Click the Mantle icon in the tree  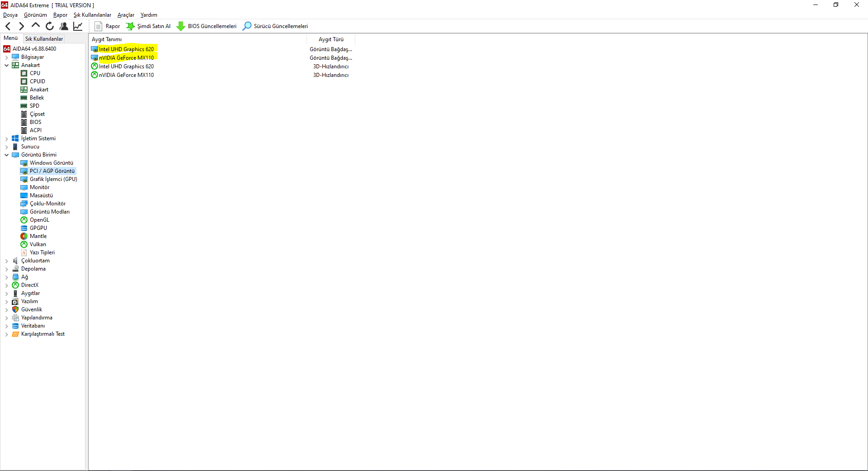[x=24, y=236]
